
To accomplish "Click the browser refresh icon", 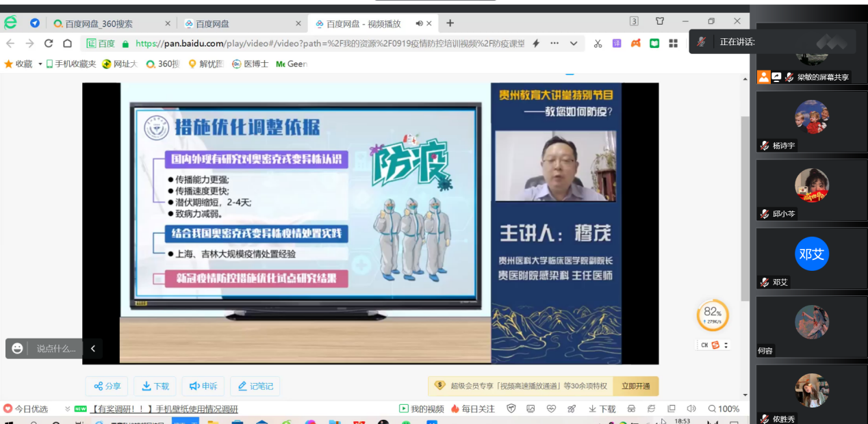I will tap(49, 43).
